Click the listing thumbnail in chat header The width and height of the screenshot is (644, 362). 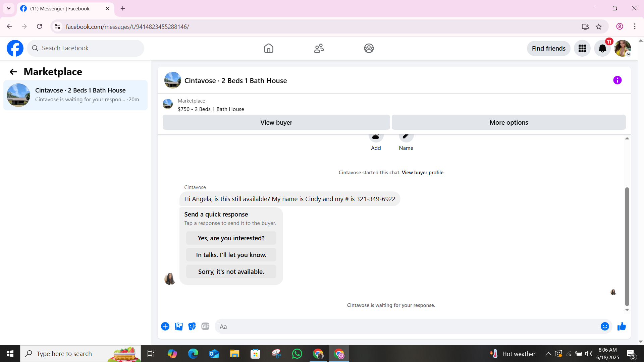(173, 80)
